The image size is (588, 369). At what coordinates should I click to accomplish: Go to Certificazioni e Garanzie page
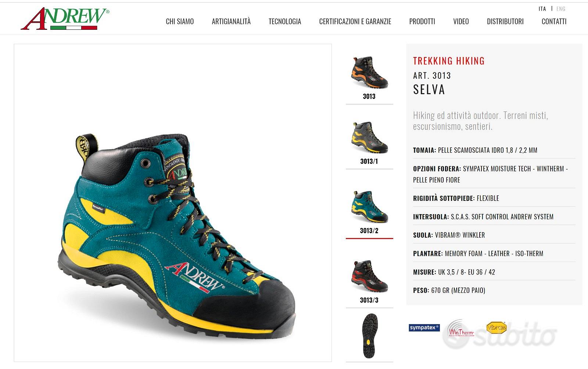pyautogui.click(x=355, y=21)
